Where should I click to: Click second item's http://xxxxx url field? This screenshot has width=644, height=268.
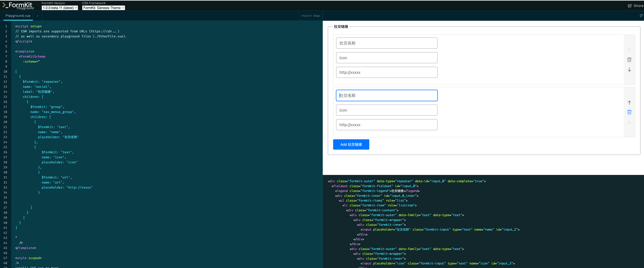pos(386,125)
